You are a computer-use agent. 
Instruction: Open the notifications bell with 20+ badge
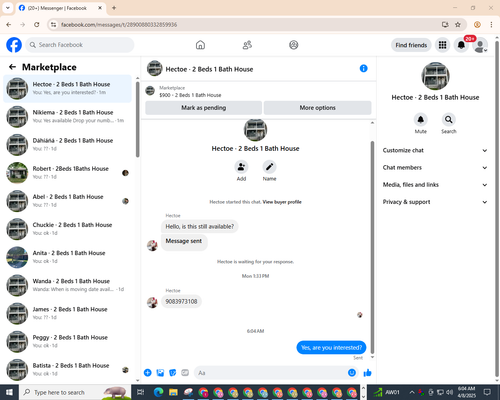pos(461,45)
